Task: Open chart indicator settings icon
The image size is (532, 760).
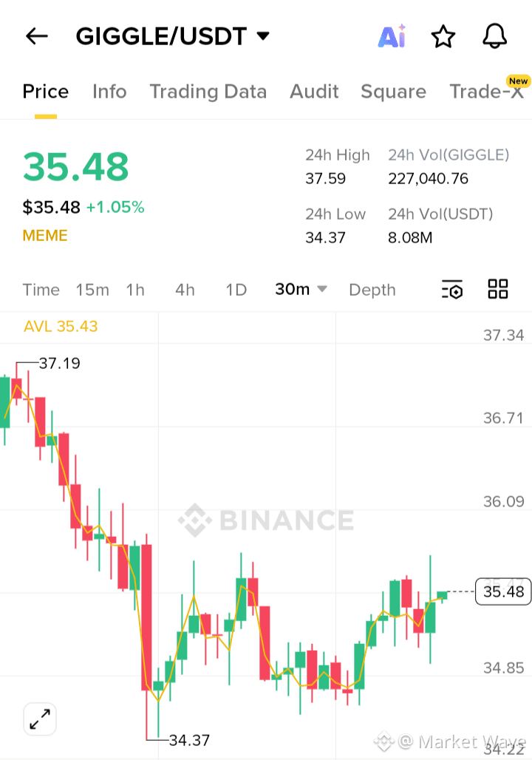Action: [x=452, y=289]
